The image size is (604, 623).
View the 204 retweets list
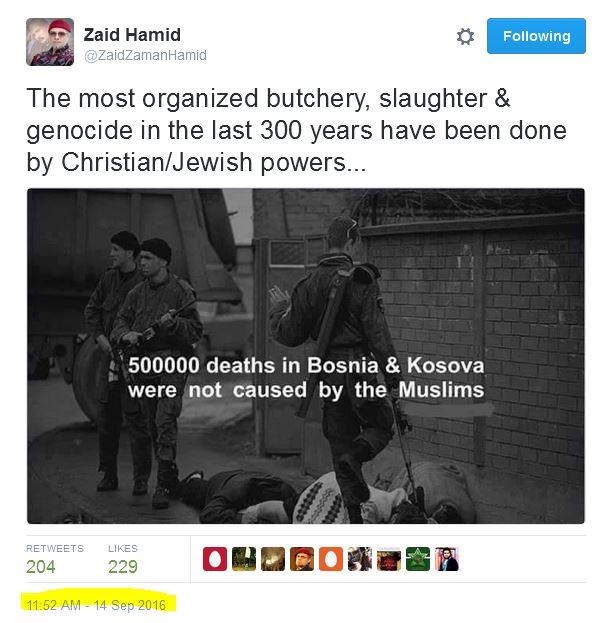41,567
